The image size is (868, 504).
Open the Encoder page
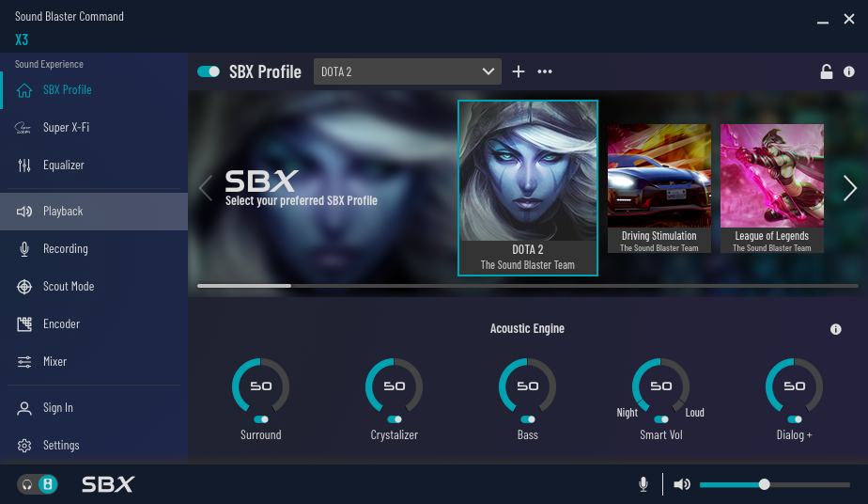pyautogui.click(x=94, y=324)
